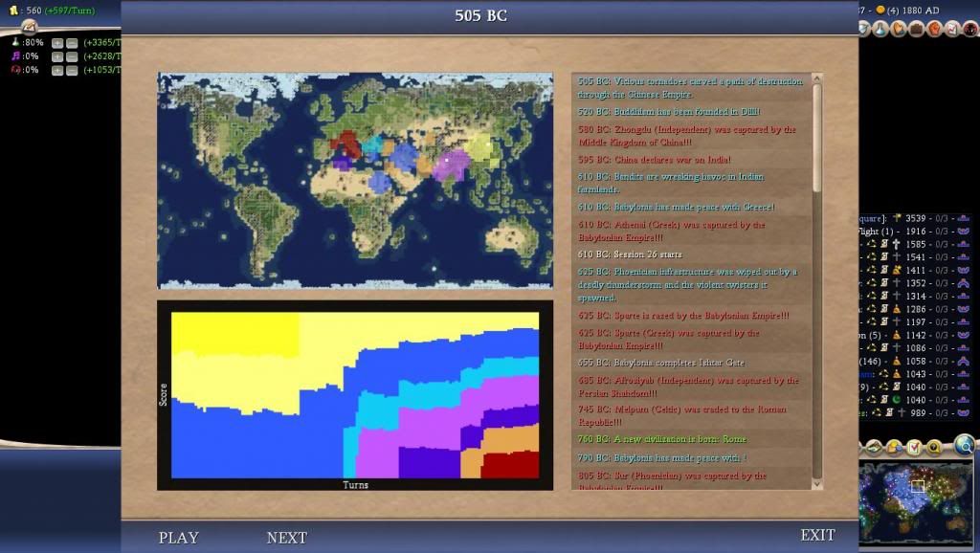
Task: Click the Buddhist icon in the 1142 row
Action: click(x=896, y=335)
